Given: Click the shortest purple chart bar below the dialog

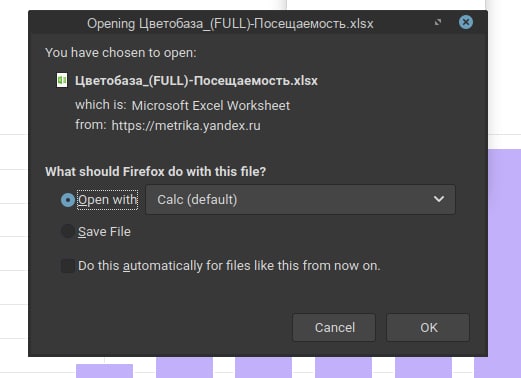Looking at the screenshot, I should (x=104, y=371).
